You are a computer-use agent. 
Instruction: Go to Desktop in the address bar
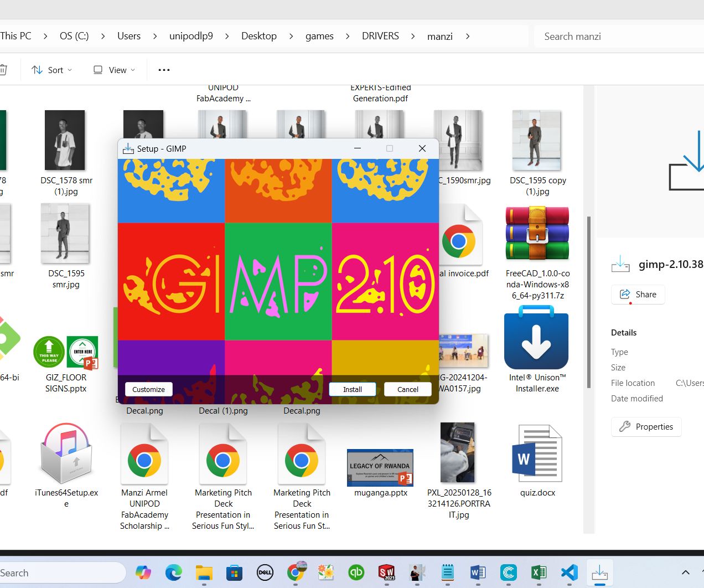tap(259, 36)
